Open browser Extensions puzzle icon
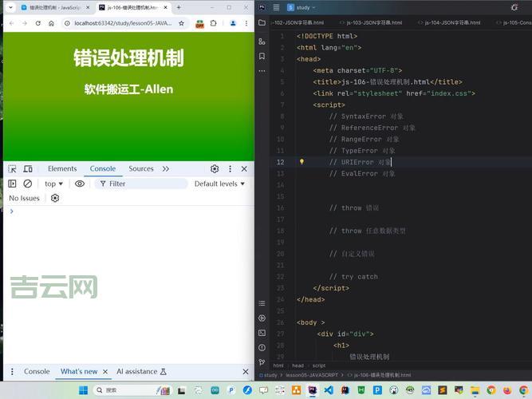This screenshot has width=532, height=399. point(214,23)
